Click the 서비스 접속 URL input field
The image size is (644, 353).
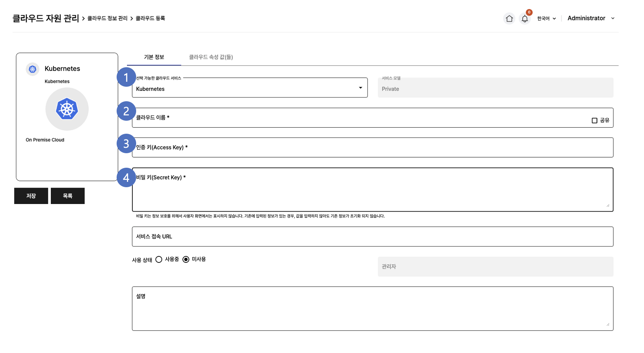pyautogui.click(x=372, y=237)
